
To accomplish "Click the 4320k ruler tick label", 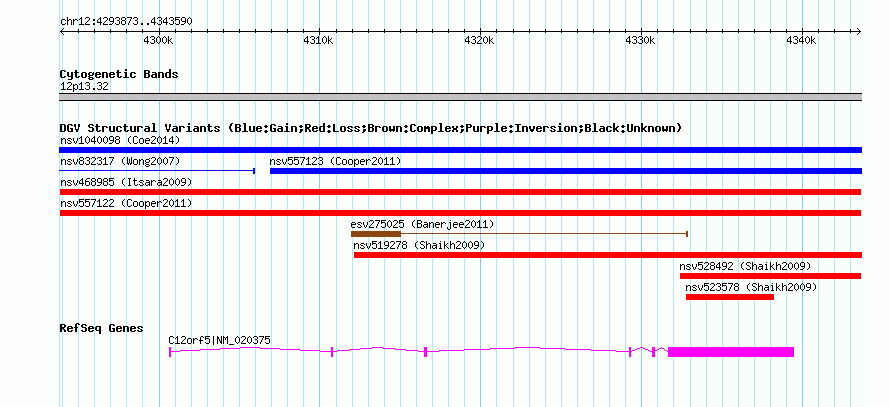I will (x=480, y=41).
